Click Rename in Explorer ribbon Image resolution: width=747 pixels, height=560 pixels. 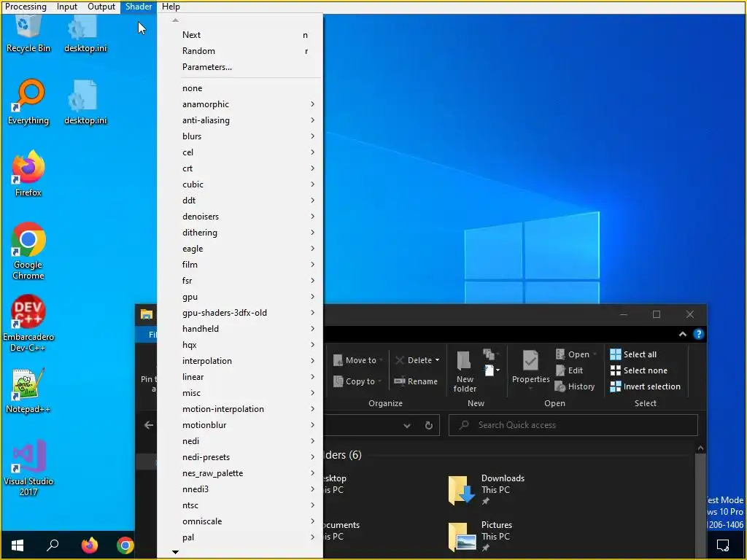coord(415,381)
